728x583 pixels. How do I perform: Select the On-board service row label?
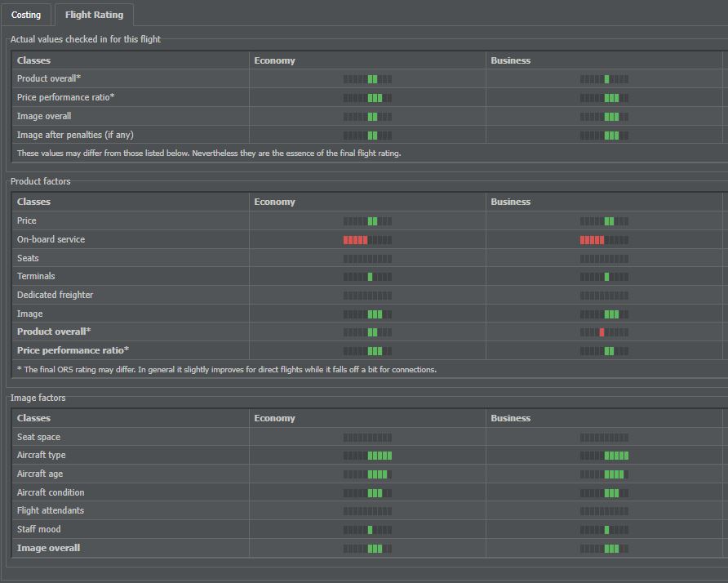pyautogui.click(x=51, y=239)
